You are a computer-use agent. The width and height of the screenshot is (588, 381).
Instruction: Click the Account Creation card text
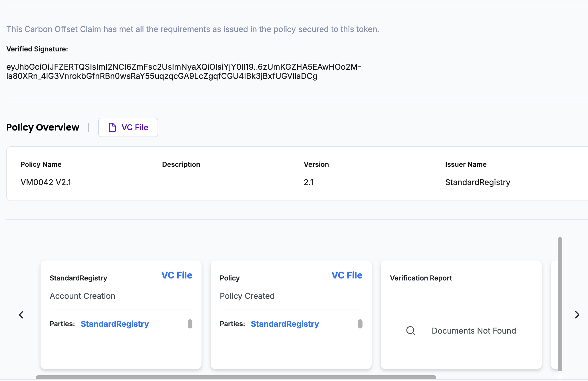click(82, 296)
